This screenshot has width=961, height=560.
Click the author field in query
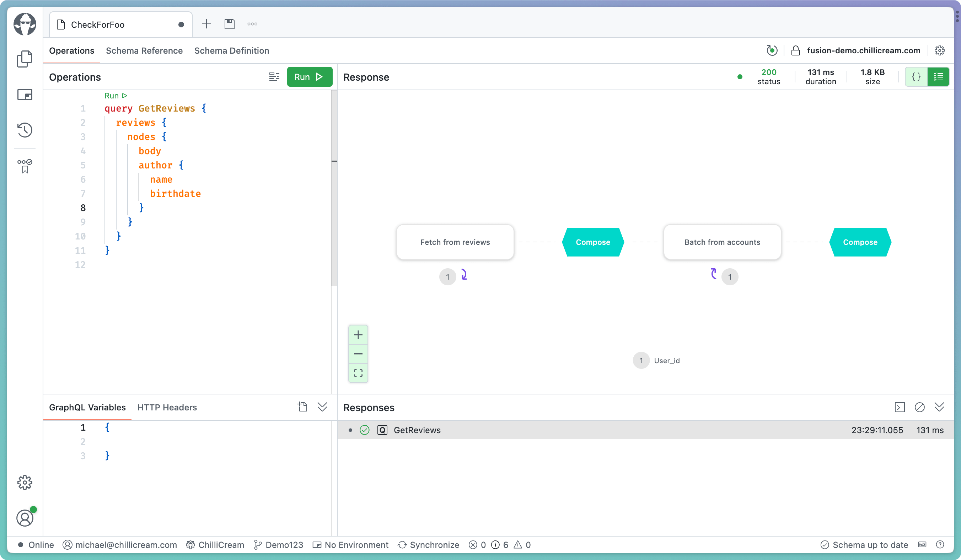click(155, 165)
